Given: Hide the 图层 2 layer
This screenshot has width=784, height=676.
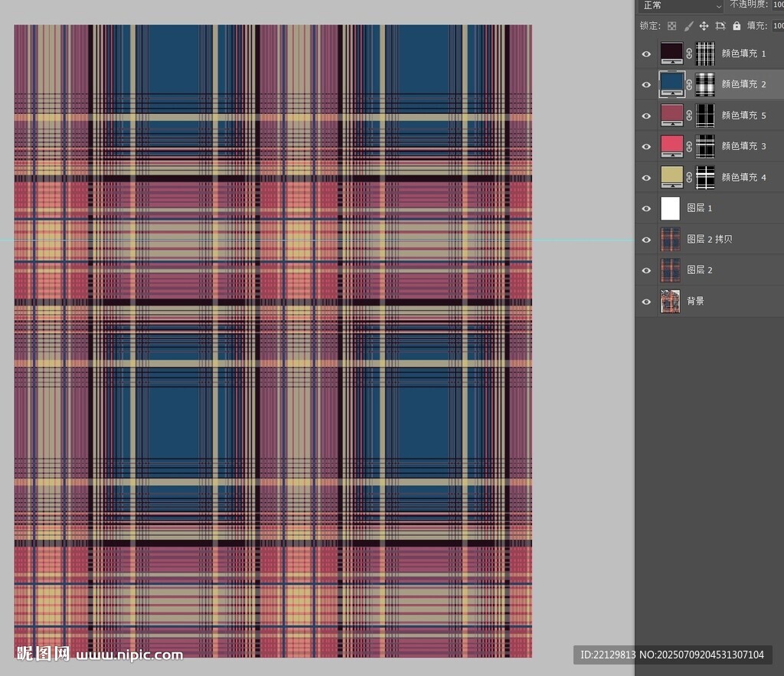Looking at the screenshot, I should 646,270.
